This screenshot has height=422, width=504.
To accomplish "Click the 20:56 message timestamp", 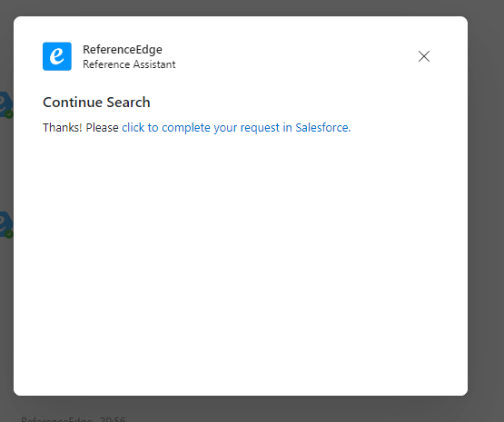I will tap(113, 419).
